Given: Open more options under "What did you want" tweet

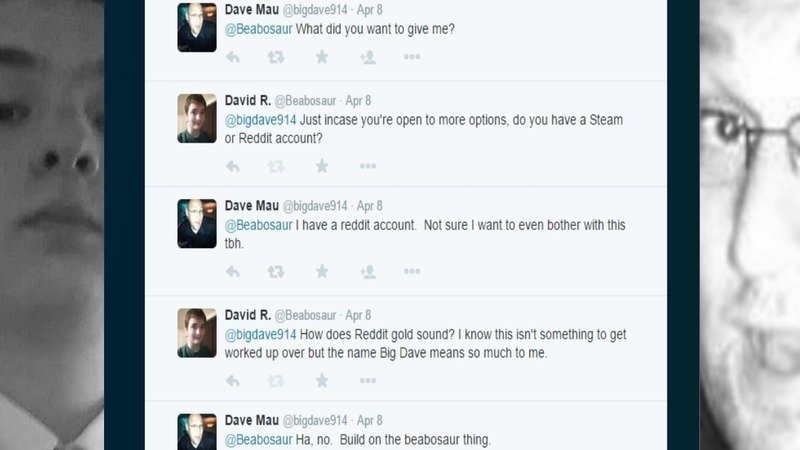Looking at the screenshot, I should tap(412, 57).
